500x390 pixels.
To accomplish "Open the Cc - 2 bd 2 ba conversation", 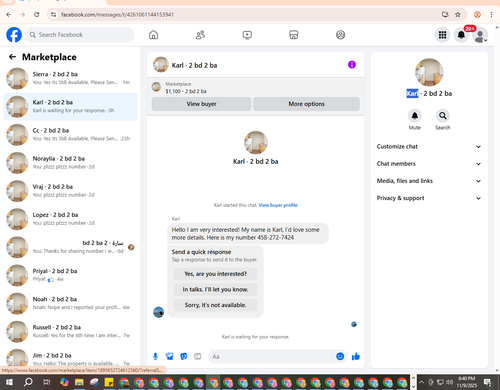I will coord(70,135).
